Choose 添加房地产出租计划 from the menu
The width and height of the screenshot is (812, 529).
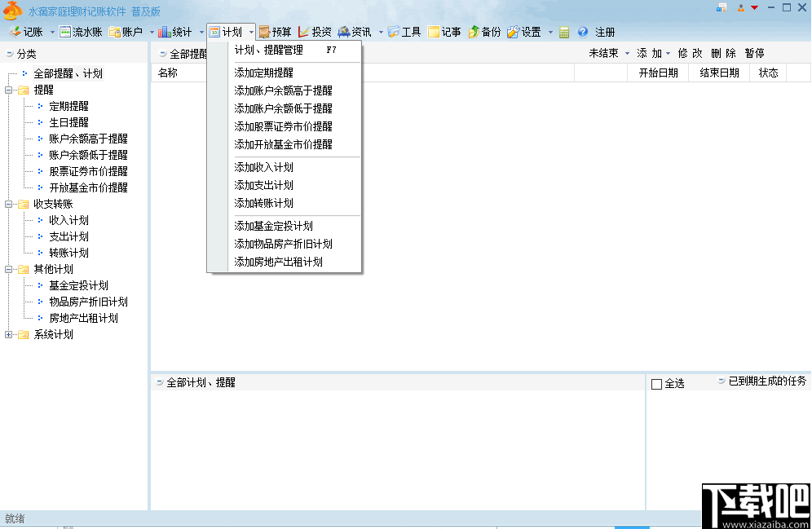pyautogui.click(x=294, y=262)
